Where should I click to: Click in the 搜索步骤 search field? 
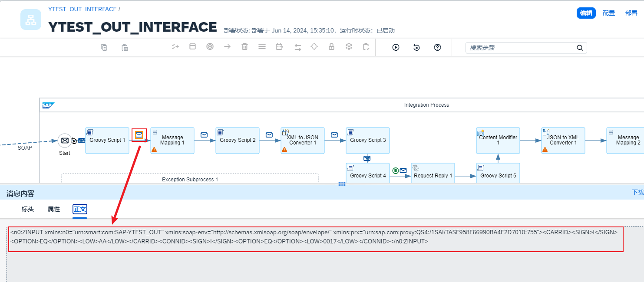tap(520, 48)
